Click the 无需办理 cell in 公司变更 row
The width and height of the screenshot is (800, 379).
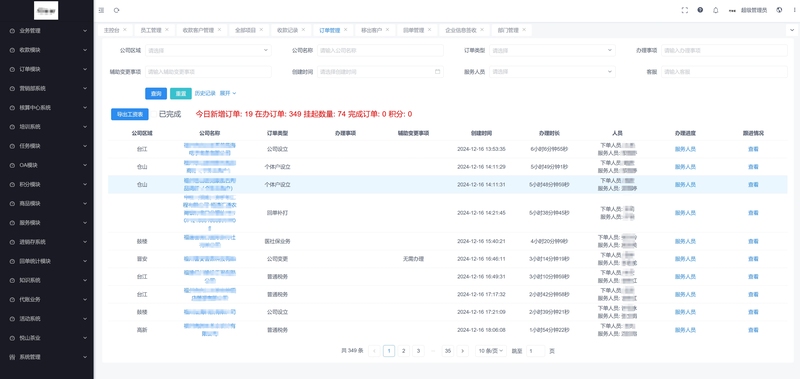pos(413,259)
